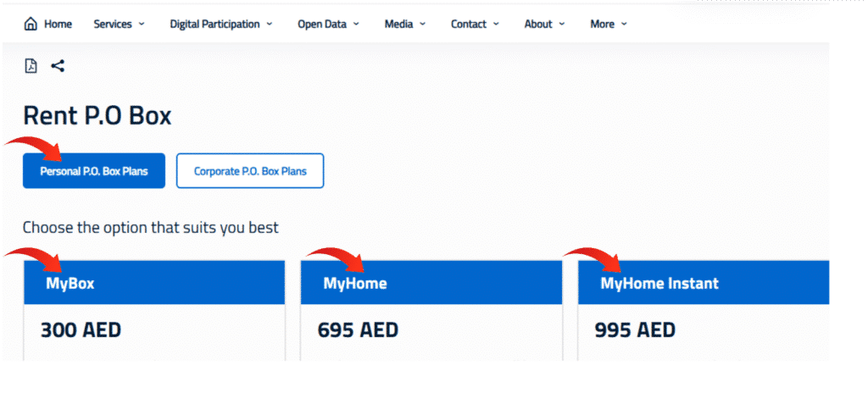Image resolution: width=868 pixels, height=404 pixels.
Task: Switch to Corporate P.O. Box Plans
Action: [250, 171]
